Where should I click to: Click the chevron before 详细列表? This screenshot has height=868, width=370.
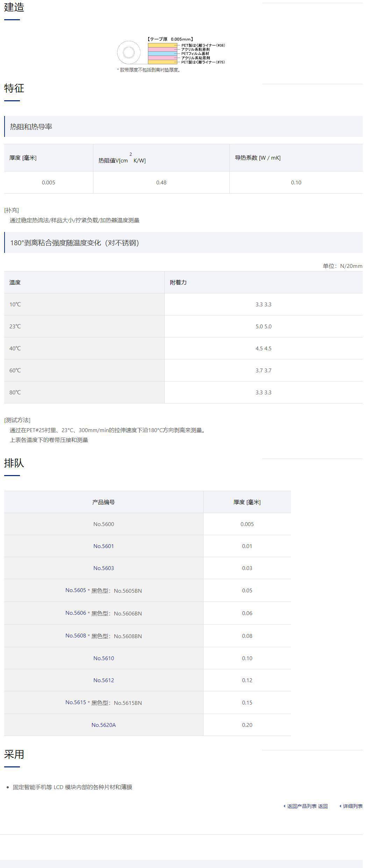(340, 806)
